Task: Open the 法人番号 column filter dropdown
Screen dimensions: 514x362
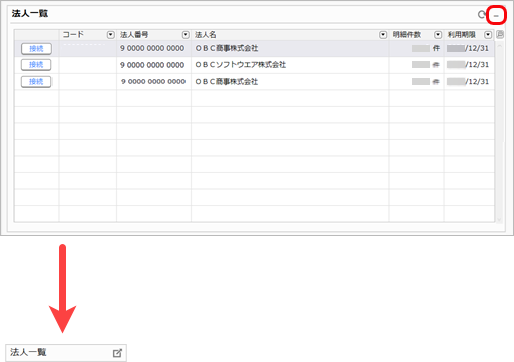Action: (186, 35)
